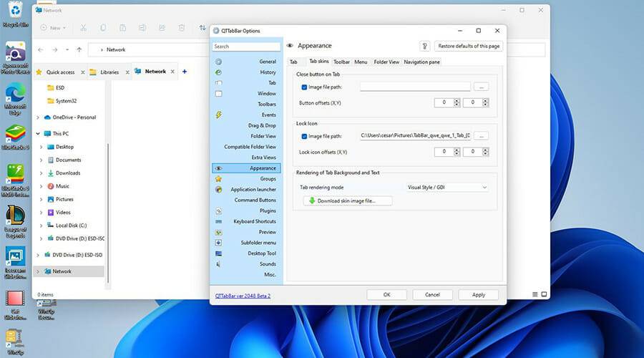Click Lock Icon image file path field
The width and height of the screenshot is (644, 358).
[415, 135]
